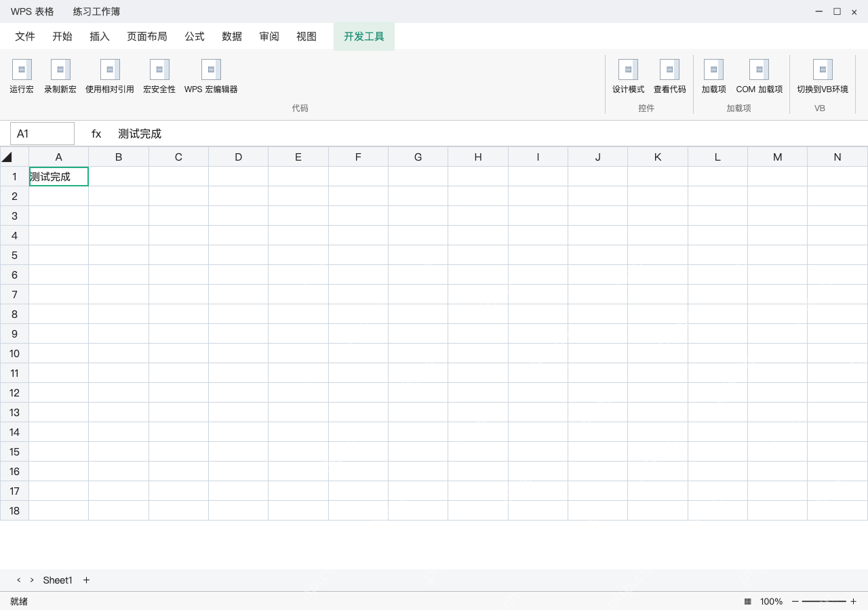Click the A1 name box field
This screenshot has height=610, width=868.
(x=42, y=134)
